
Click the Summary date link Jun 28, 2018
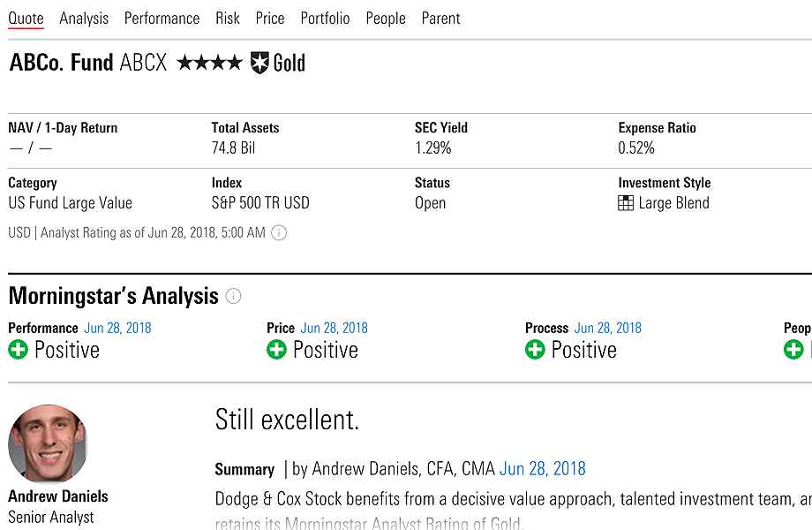[x=542, y=469]
